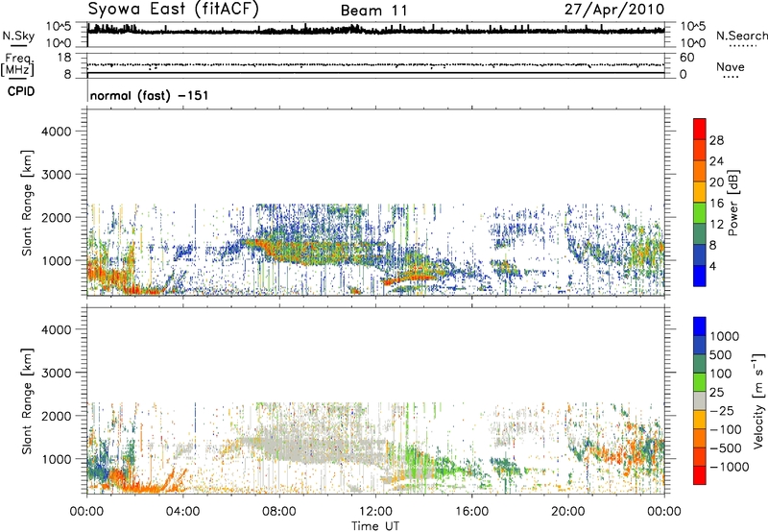This screenshot has width=768, height=532.
Task: Click the "Syowa East (fitACF)" title
Action: tap(174, 10)
